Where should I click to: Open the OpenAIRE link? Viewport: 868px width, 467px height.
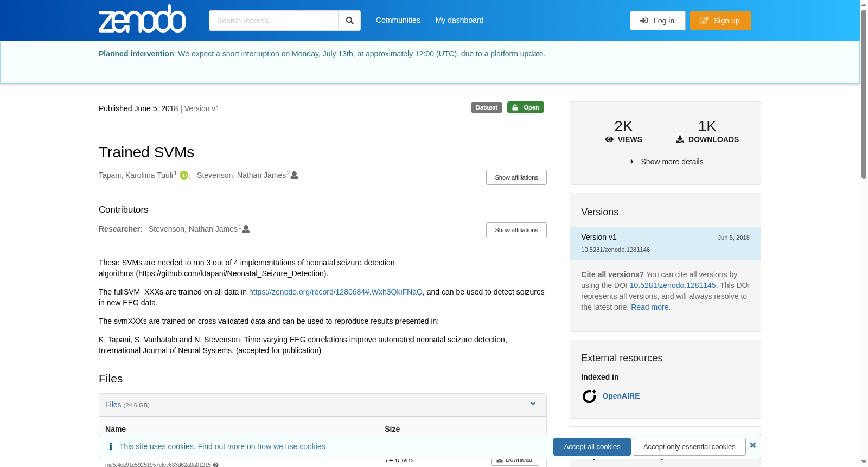621,396
